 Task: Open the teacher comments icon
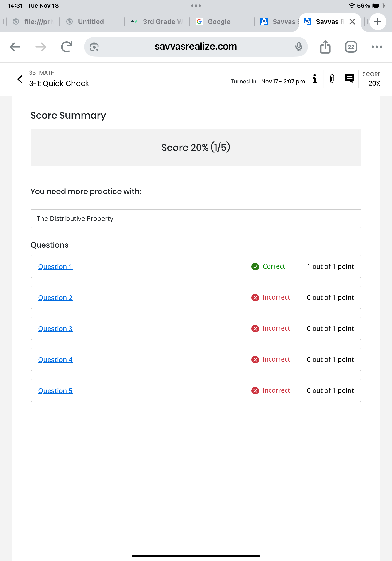click(x=349, y=79)
